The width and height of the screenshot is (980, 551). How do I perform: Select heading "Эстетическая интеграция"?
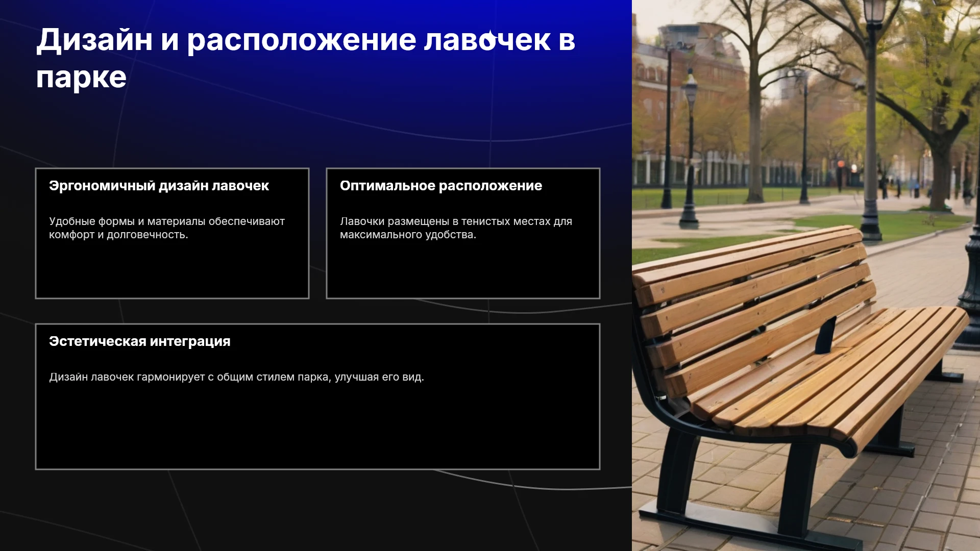pyautogui.click(x=140, y=341)
